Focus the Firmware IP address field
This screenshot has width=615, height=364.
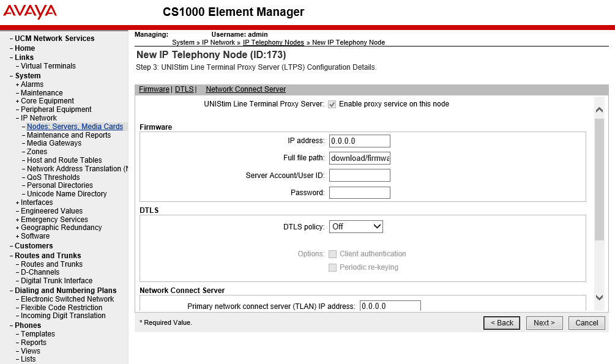point(360,141)
